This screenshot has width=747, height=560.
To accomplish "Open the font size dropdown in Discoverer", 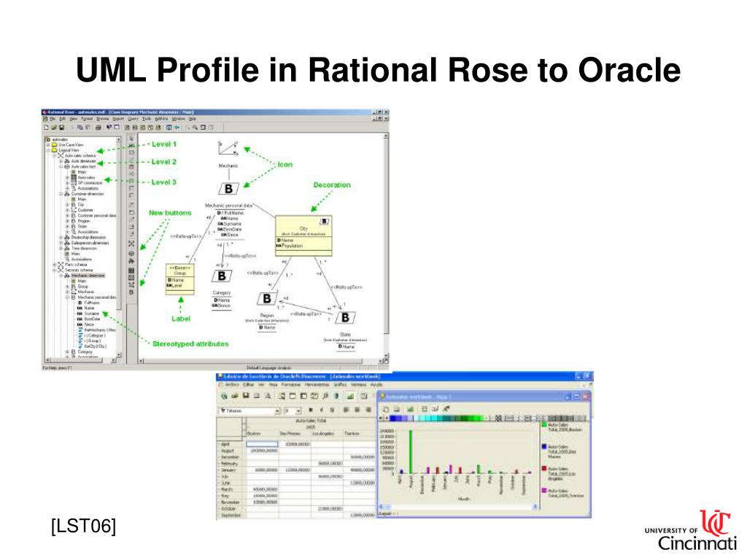I will click(298, 411).
